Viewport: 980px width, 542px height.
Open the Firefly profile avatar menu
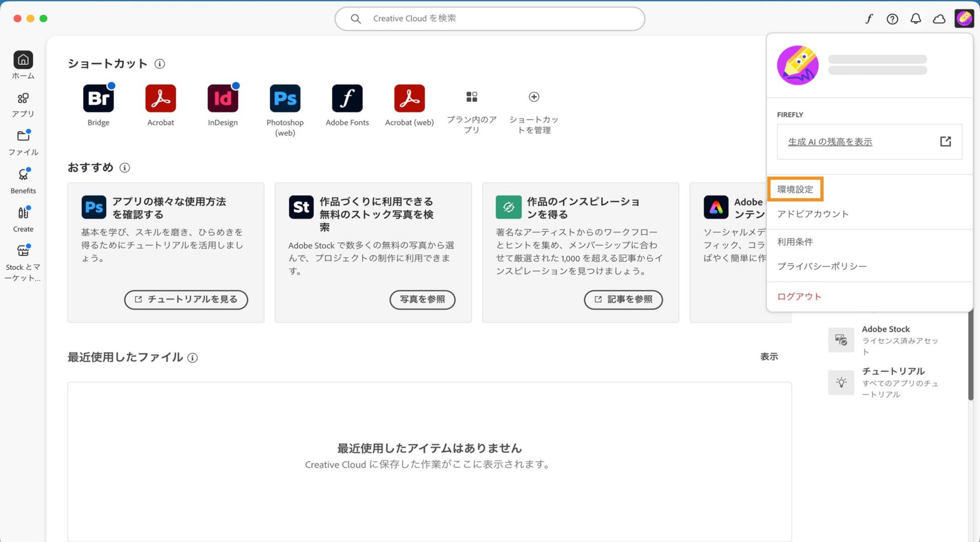[964, 18]
